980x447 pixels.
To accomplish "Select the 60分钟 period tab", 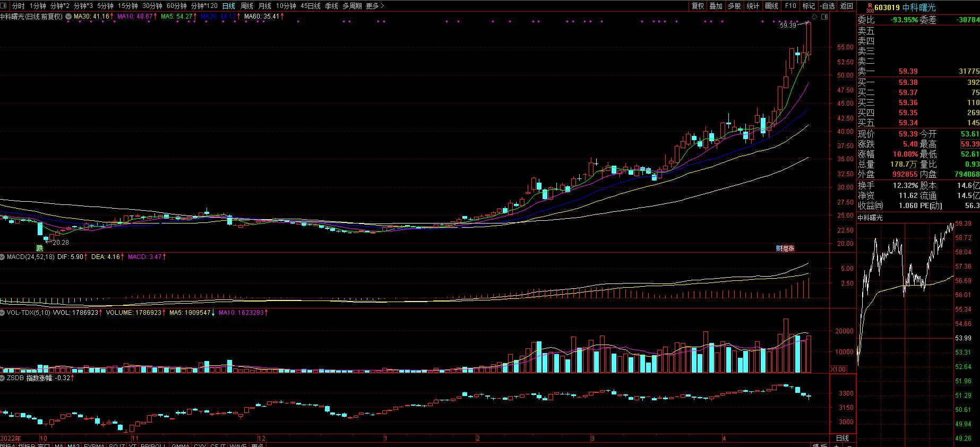I will tap(176, 6).
